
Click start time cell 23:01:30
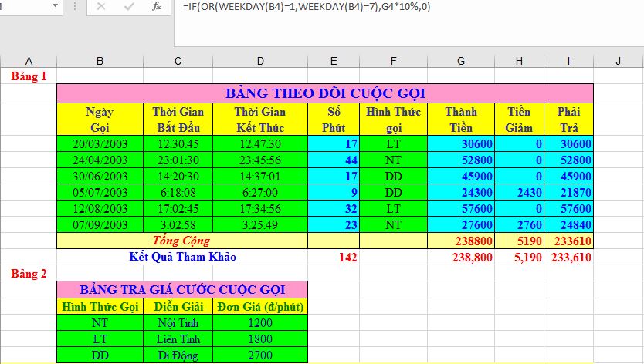178,160
